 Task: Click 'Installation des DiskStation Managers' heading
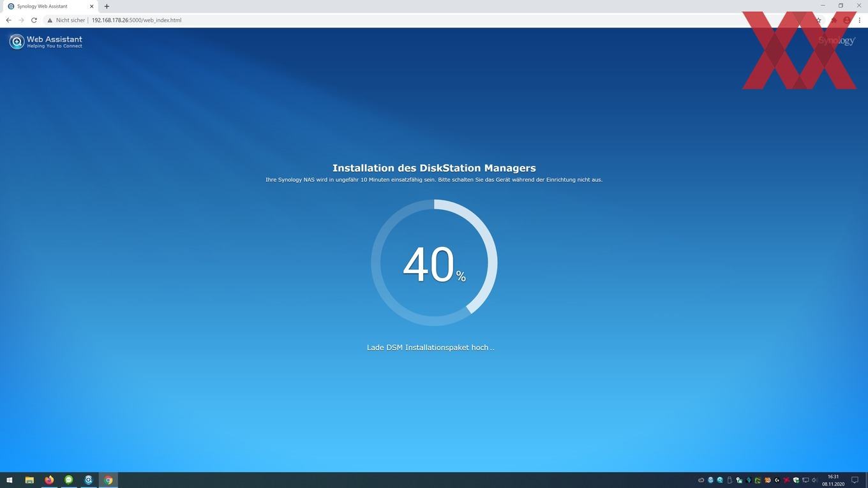click(434, 168)
